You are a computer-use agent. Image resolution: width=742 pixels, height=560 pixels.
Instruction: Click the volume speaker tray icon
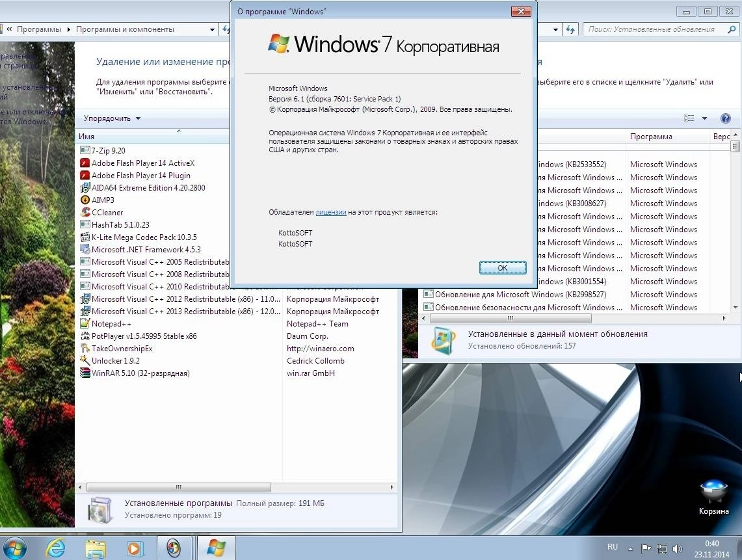click(678, 549)
